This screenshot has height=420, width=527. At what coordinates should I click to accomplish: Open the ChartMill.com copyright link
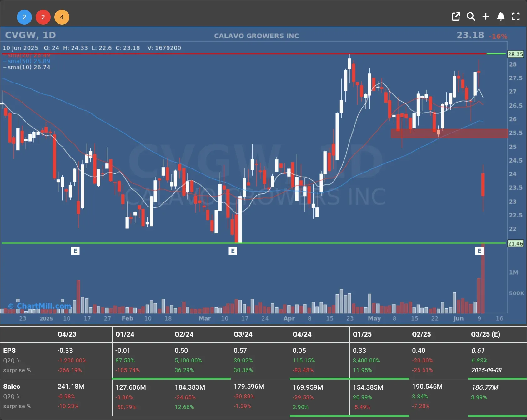pyautogui.click(x=40, y=306)
